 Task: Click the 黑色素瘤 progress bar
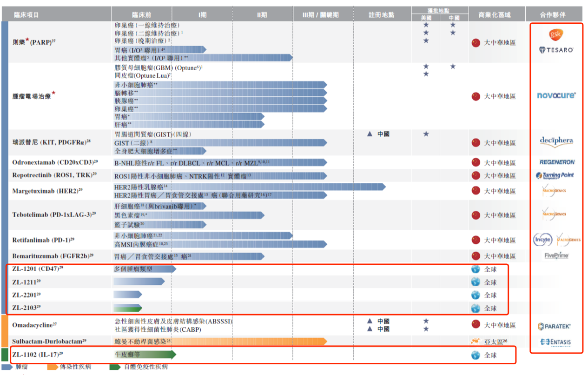point(189,215)
